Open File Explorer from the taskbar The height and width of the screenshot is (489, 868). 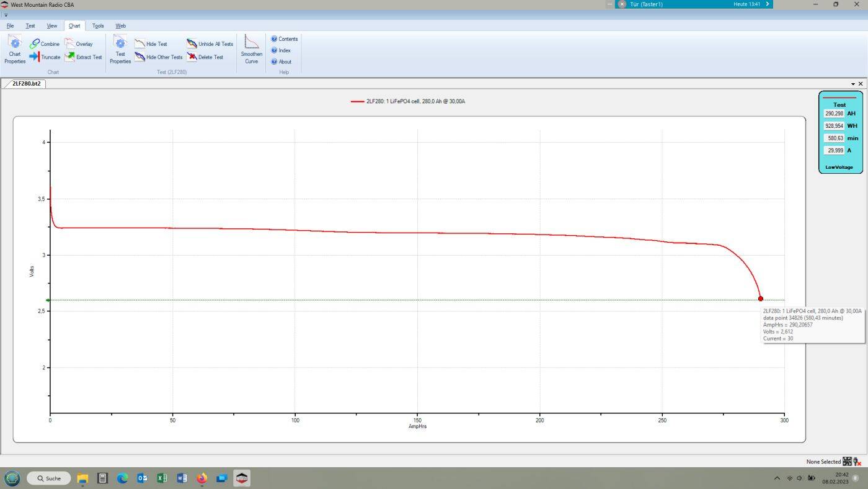click(82, 478)
